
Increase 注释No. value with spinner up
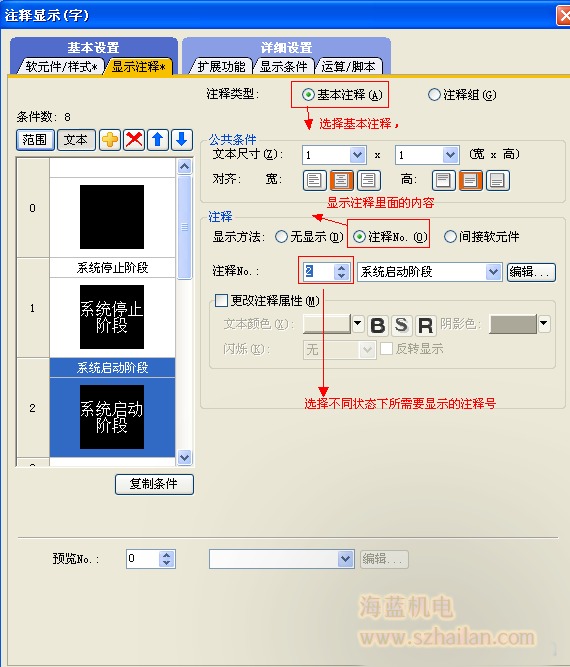click(x=341, y=268)
